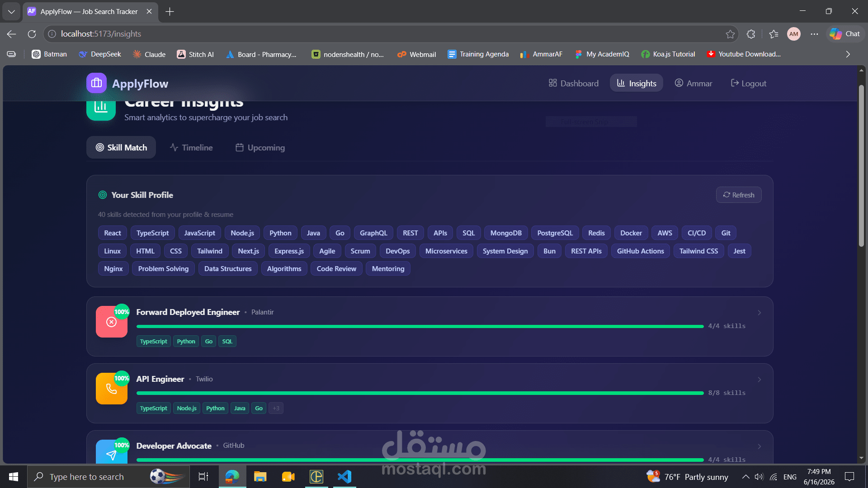Go to the Dashboard nav item
The width and height of the screenshot is (868, 488).
(x=574, y=83)
